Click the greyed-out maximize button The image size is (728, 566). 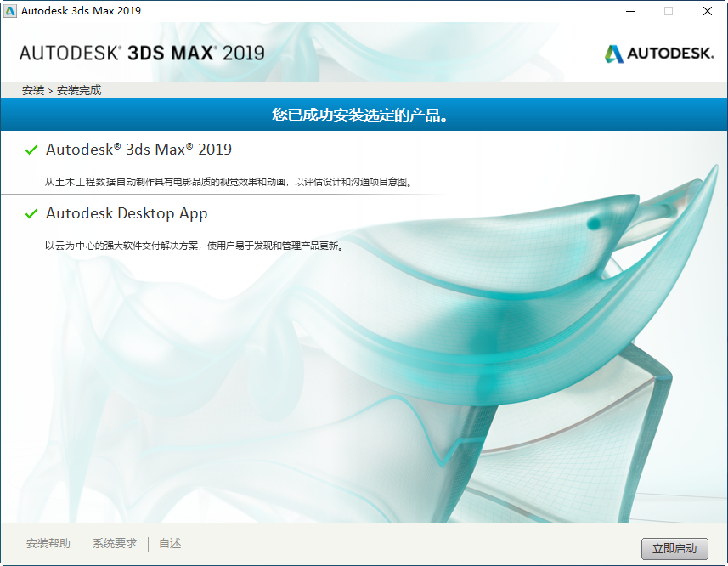pos(669,11)
